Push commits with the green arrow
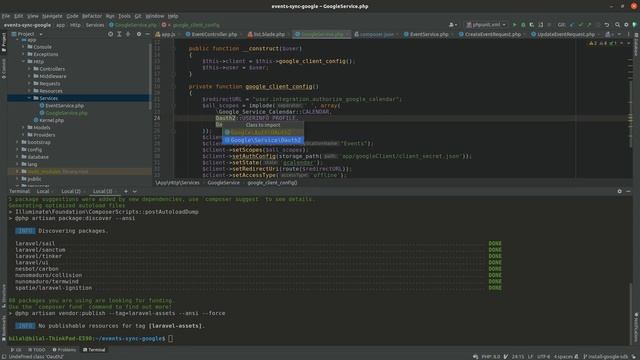This screenshot has width=640, height=360. pos(589,25)
